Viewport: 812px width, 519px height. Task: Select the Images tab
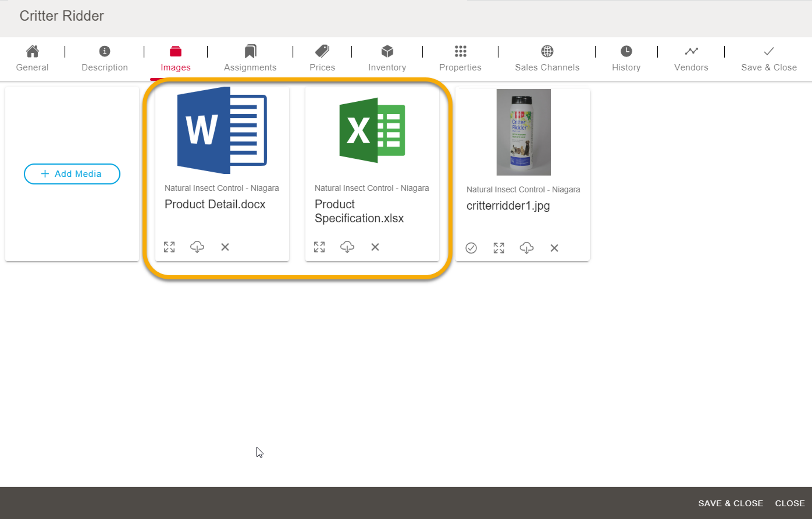click(x=175, y=58)
